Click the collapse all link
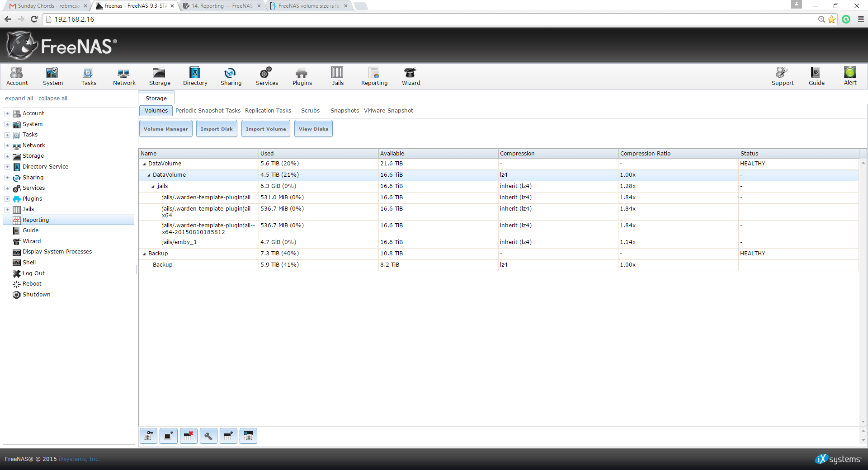868x470 pixels. coord(53,99)
